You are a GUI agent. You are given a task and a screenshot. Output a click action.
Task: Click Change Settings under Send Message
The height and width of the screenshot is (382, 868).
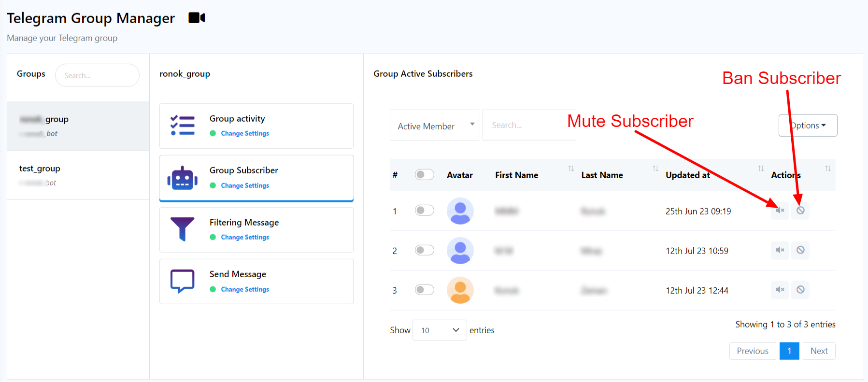click(x=245, y=289)
